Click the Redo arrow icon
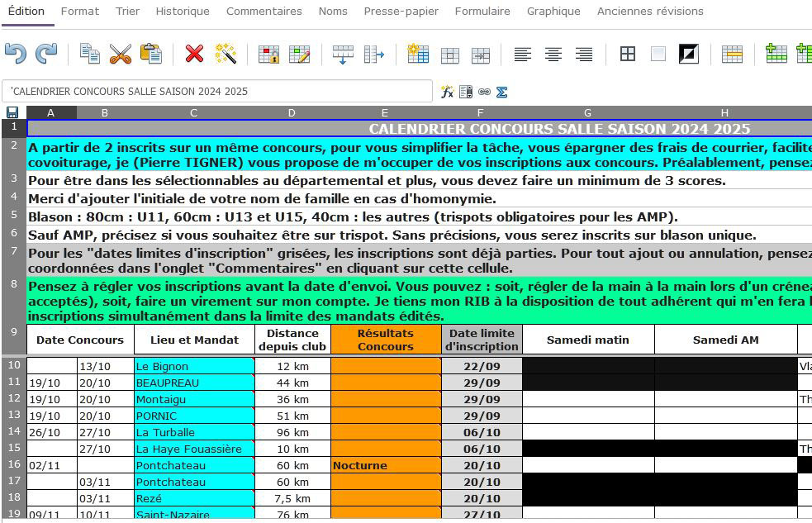The height and width of the screenshot is (523, 812). coord(46,54)
